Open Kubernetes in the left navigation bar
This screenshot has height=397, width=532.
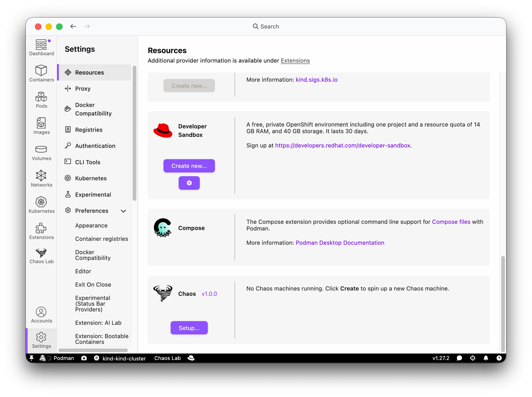point(41,205)
